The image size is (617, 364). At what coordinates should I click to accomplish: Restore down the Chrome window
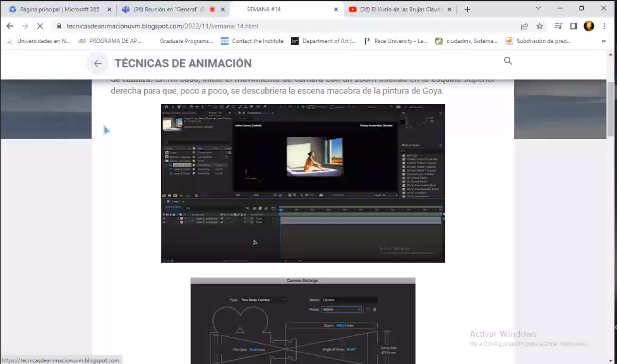tap(582, 8)
